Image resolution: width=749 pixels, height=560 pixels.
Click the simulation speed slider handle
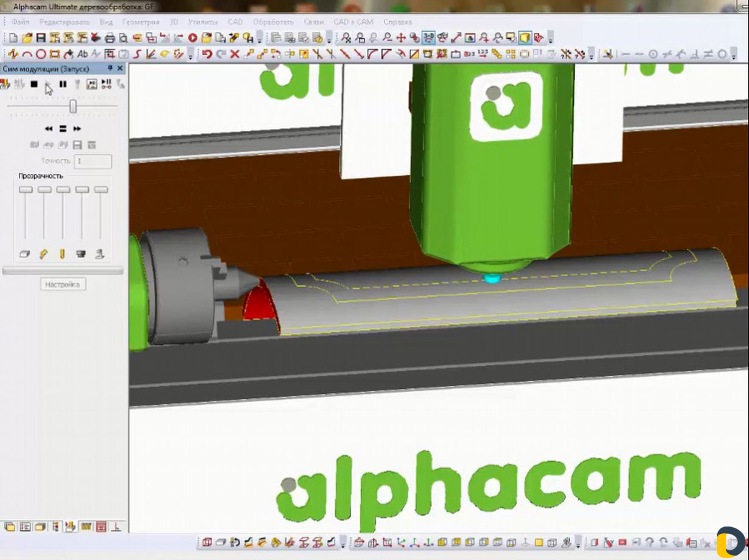(73, 107)
